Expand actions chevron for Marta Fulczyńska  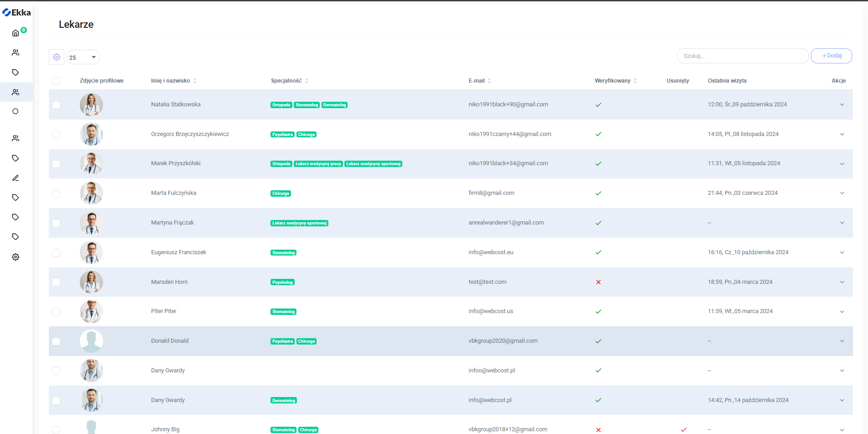click(842, 193)
